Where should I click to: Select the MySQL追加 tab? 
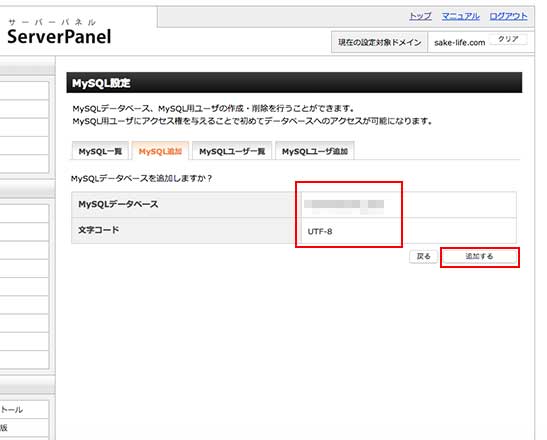[x=160, y=151]
